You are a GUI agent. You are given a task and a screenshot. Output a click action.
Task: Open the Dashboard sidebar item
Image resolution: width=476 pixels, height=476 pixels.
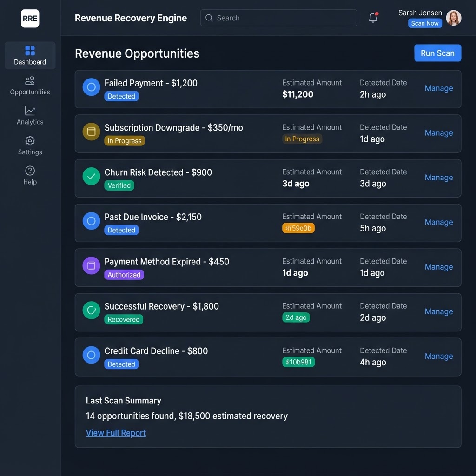(x=30, y=55)
